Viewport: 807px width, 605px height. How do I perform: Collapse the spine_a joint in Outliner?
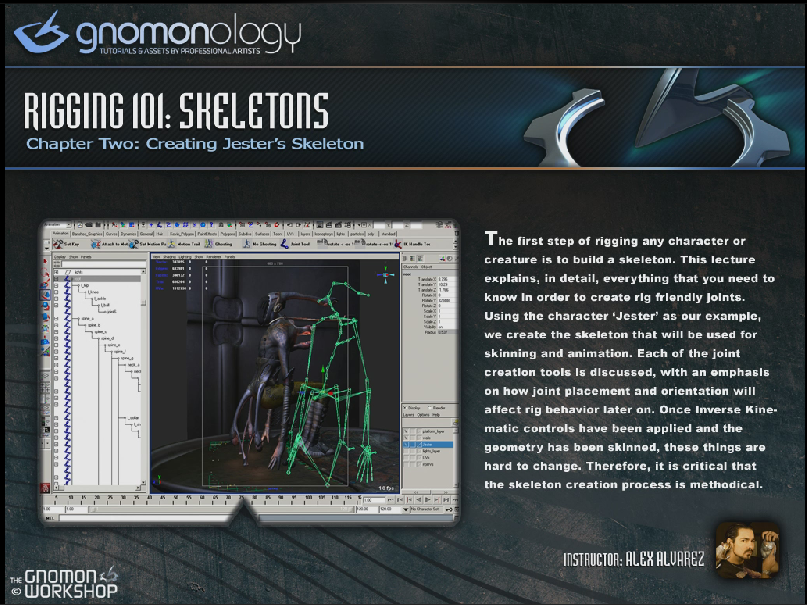click(78, 319)
